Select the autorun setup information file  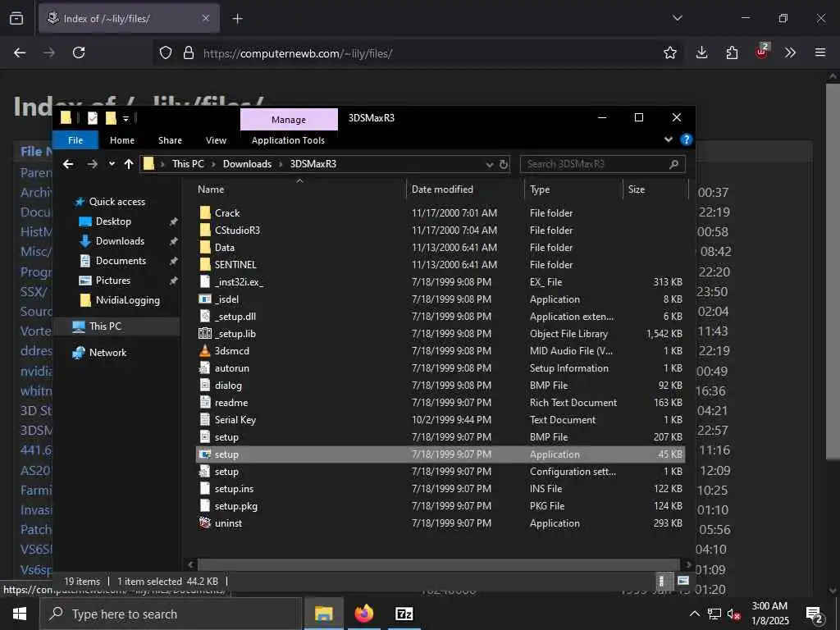(x=231, y=368)
